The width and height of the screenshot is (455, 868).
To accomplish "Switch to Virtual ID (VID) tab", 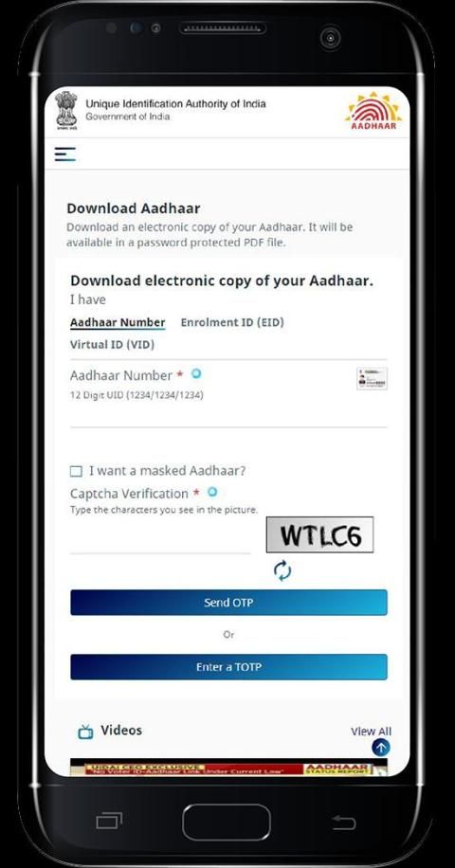I will pos(112,344).
